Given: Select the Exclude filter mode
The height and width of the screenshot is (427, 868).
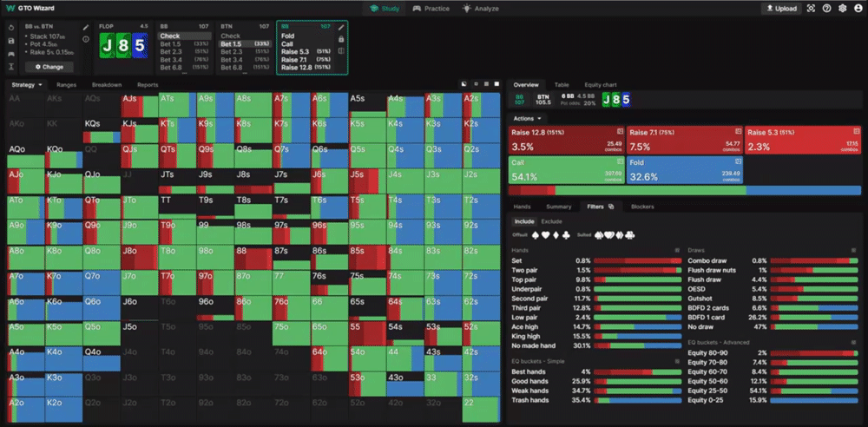Looking at the screenshot, I should 551,221.
